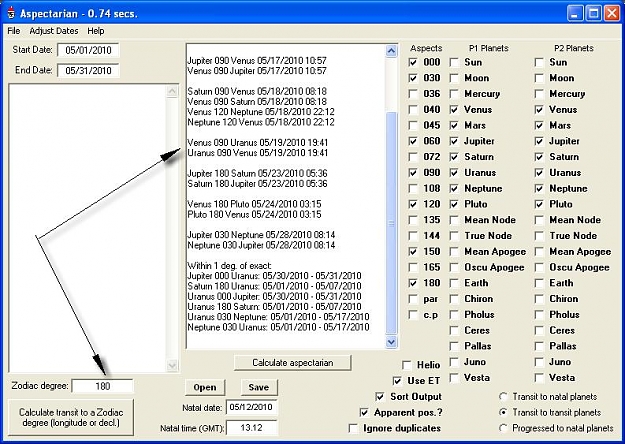
Task: Click result line Venus 090 Uranus 05/19/2010
Action: click(x=257, y=143)
